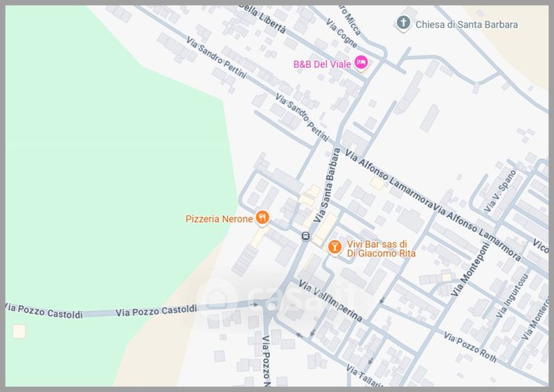Select the pink hotel icon for B&B Del Viale
554x392 pixels.
pos(361,64)
